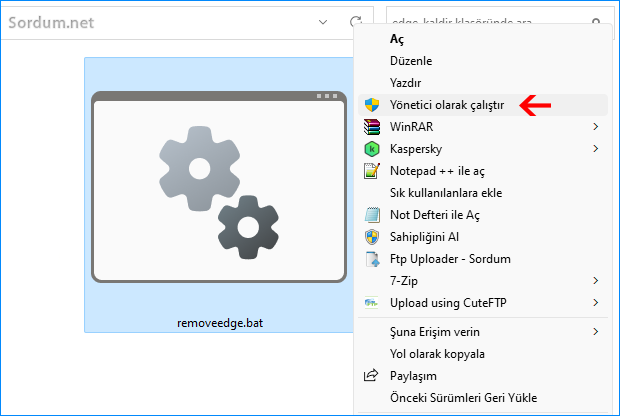This screenshot has width=620, height=416.
Task: Select the removeedge.bat file thumbnail
Action: pyautogui.click(x=219, y=187)
